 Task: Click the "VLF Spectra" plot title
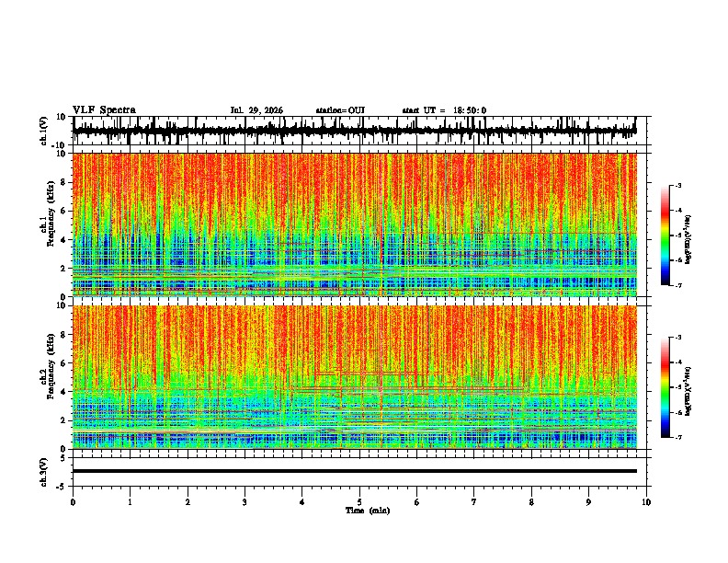click(x=104, y=110)
